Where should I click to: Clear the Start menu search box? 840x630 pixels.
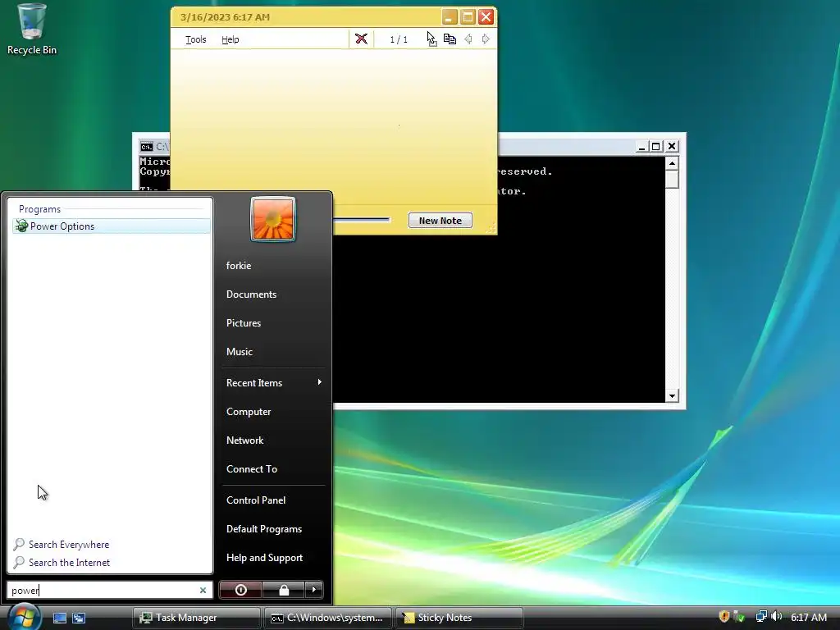click(203, 591)
